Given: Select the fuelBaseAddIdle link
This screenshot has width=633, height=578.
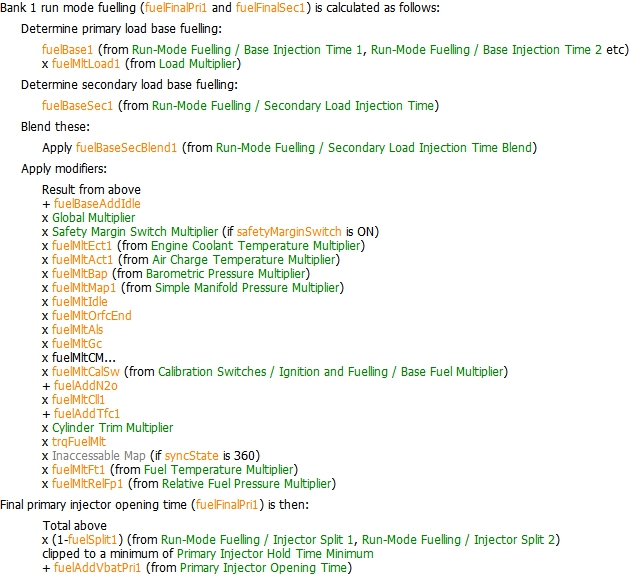Looking at the screenshot, I should click(x=97, y=203).
